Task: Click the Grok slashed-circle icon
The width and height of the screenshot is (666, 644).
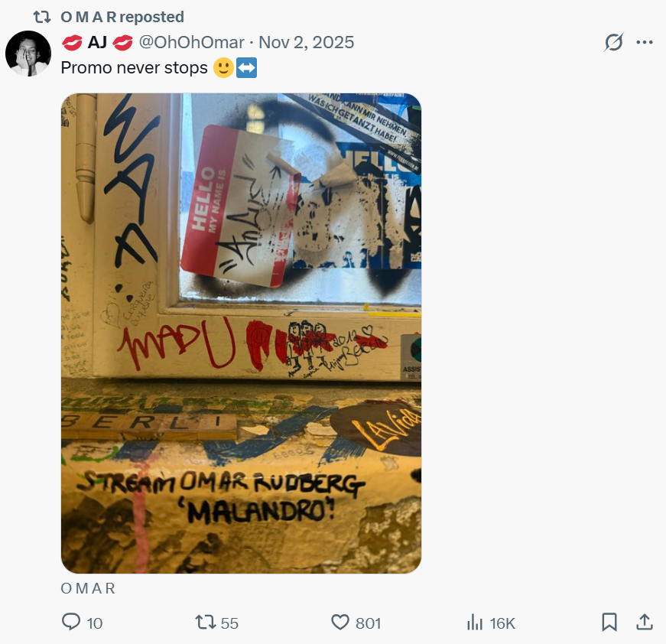Action: click(x=613, y=42)
